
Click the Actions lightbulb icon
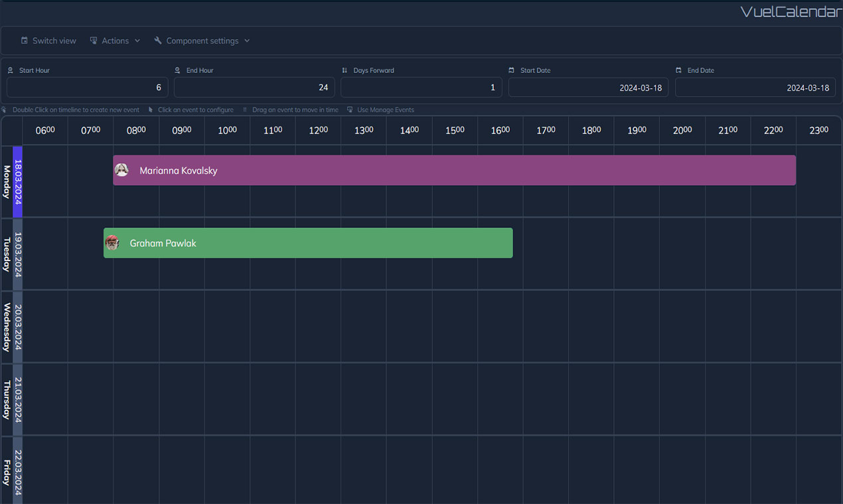(94, 40)
